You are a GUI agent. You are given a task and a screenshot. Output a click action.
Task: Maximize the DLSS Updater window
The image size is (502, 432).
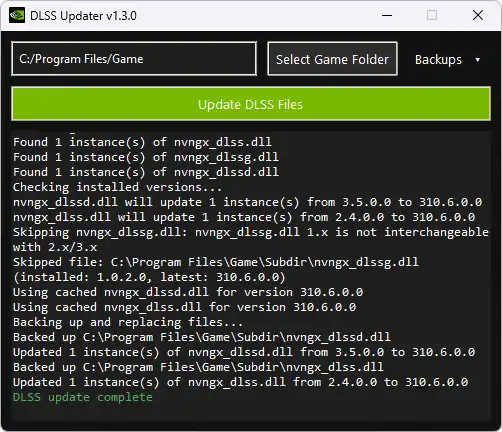tap(432, 15)
